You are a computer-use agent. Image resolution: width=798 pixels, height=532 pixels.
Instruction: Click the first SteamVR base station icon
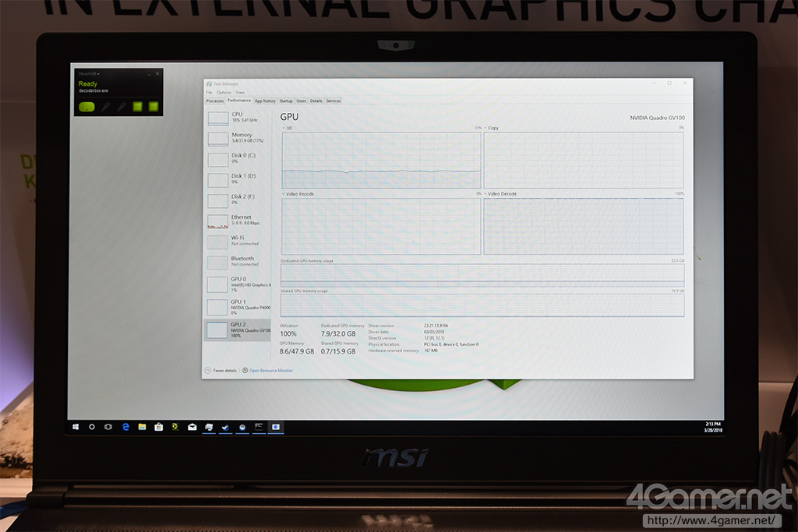pos(137,106)
